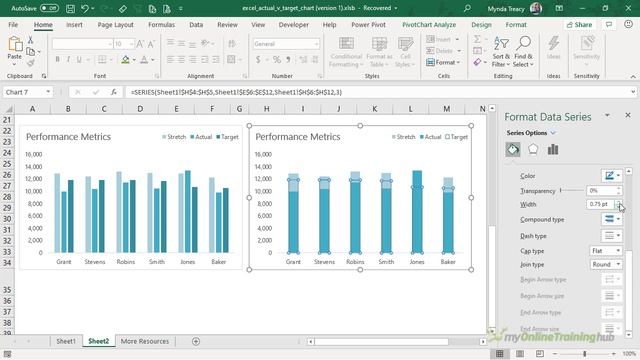The width and height of the screenshot is (640, 360).
Task: Click the Width 0.75 pt field
Action: (x=601, y=204)
